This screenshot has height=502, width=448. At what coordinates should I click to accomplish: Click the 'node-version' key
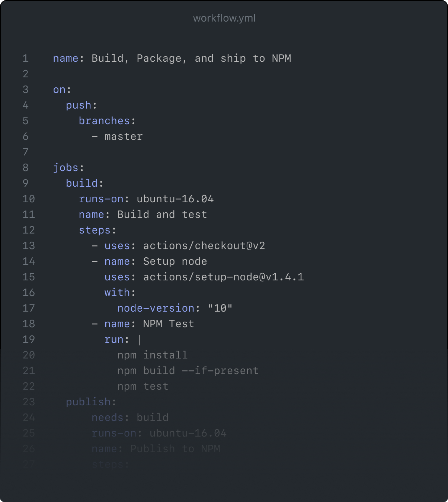(x=156, y=308)
